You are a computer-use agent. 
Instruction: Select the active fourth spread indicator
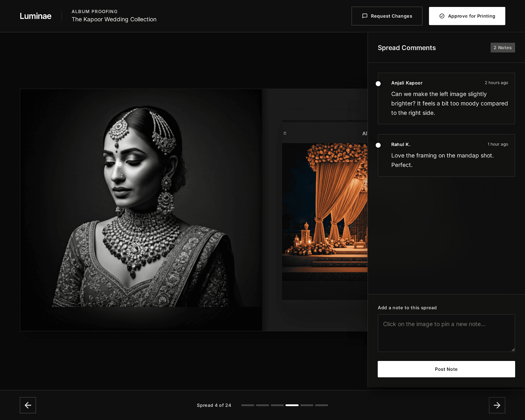(292, 405)
